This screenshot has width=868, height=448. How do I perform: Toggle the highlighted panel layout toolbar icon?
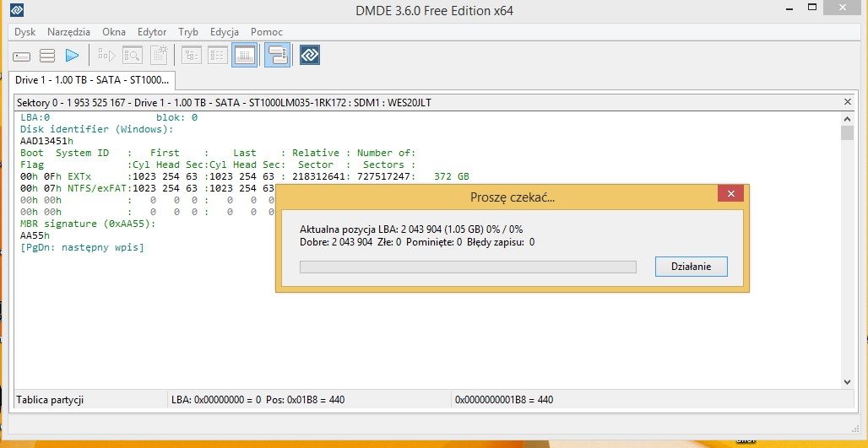pos(277,55)
